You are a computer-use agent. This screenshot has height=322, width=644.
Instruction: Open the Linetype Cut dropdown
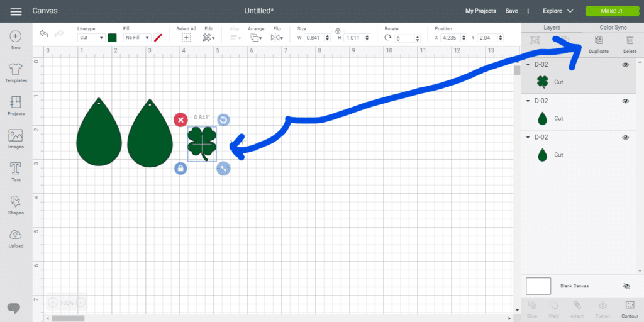(91, 38)
